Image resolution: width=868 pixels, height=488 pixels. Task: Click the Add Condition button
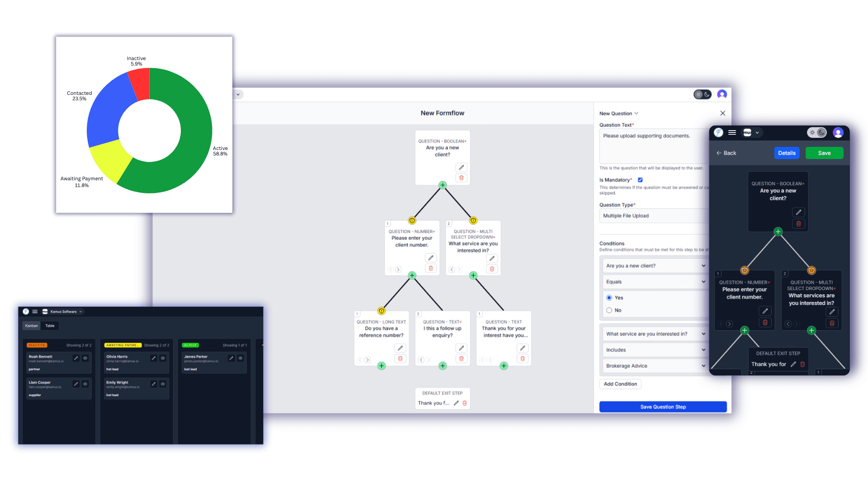[620, 384]
